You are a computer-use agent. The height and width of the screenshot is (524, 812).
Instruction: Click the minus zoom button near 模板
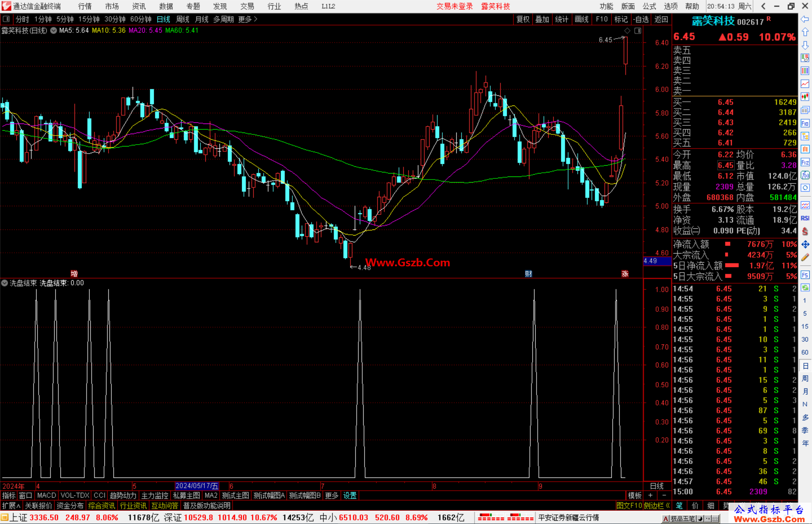click(664, 495)
